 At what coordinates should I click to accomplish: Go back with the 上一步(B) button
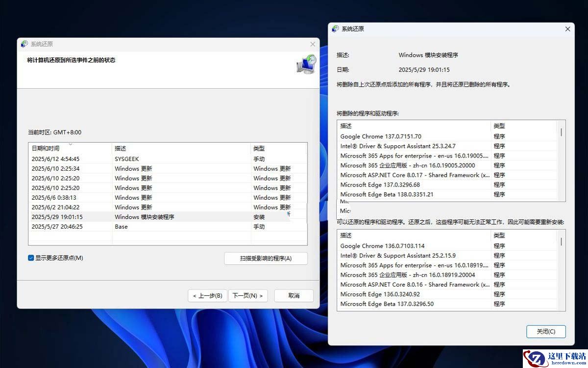(x=207, y=296)
